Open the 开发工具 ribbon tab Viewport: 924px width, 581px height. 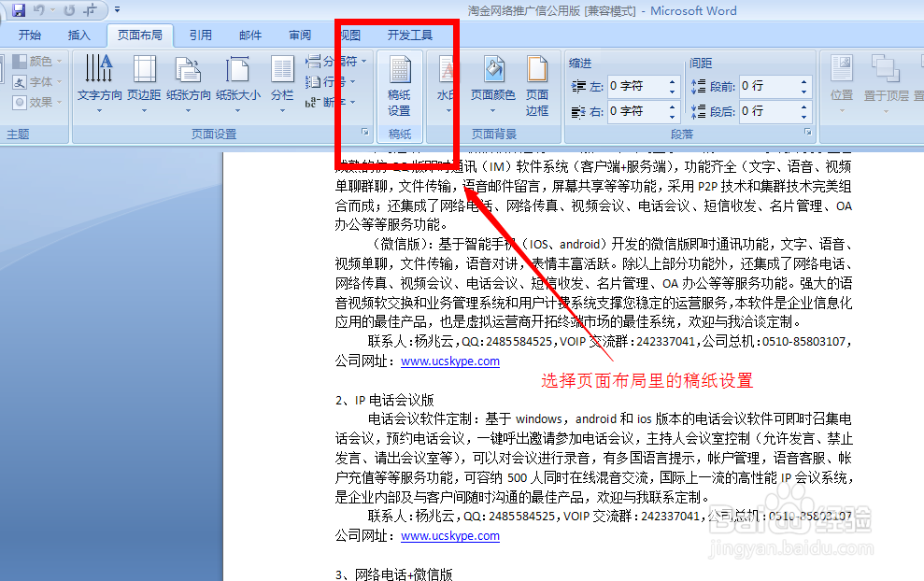click(409, 35)
